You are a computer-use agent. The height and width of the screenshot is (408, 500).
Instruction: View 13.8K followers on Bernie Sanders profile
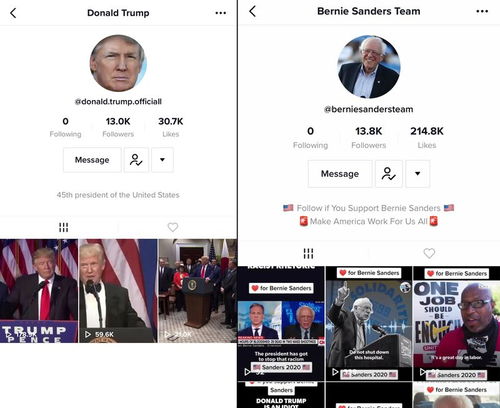point(369,137)
